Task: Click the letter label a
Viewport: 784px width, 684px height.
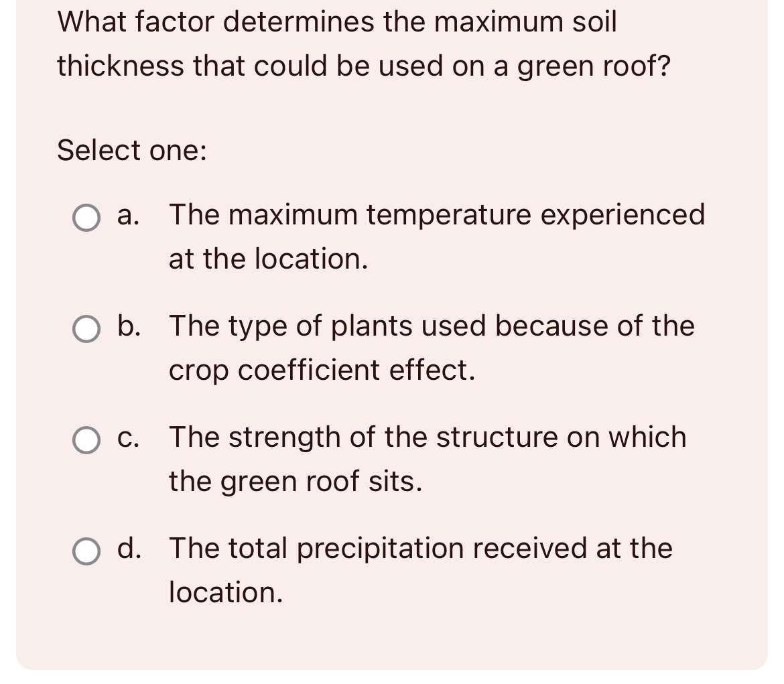Action: (126, 216)
